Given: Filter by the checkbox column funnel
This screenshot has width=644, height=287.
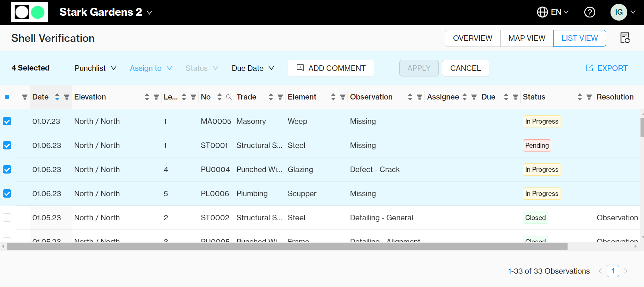Looking at the screenshot, I should pyautogui.click(x=24, y=97).
